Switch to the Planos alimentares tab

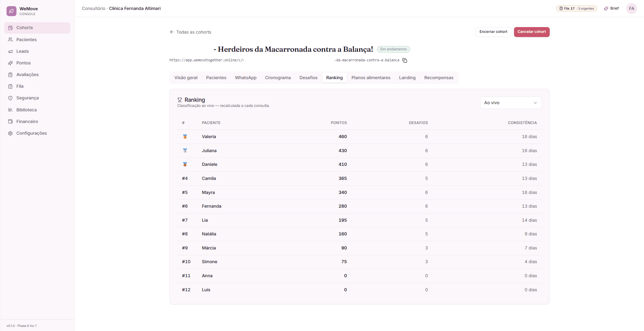(371, 78)
